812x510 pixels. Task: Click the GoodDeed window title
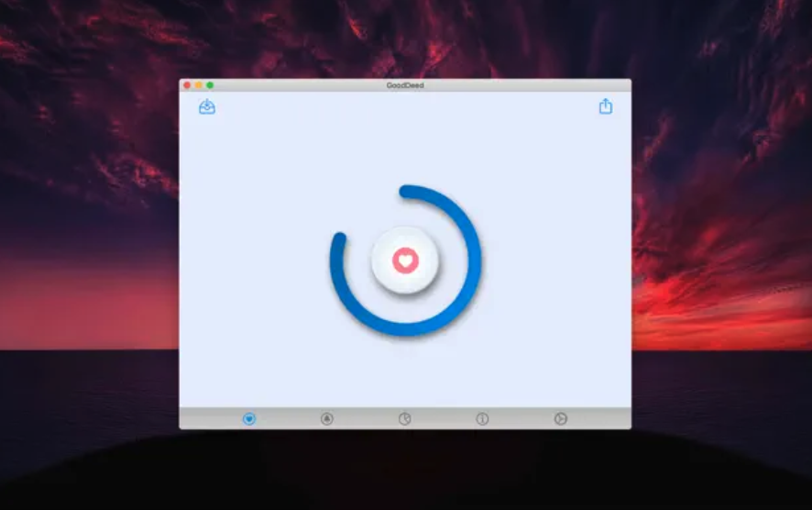click(405, 85)
